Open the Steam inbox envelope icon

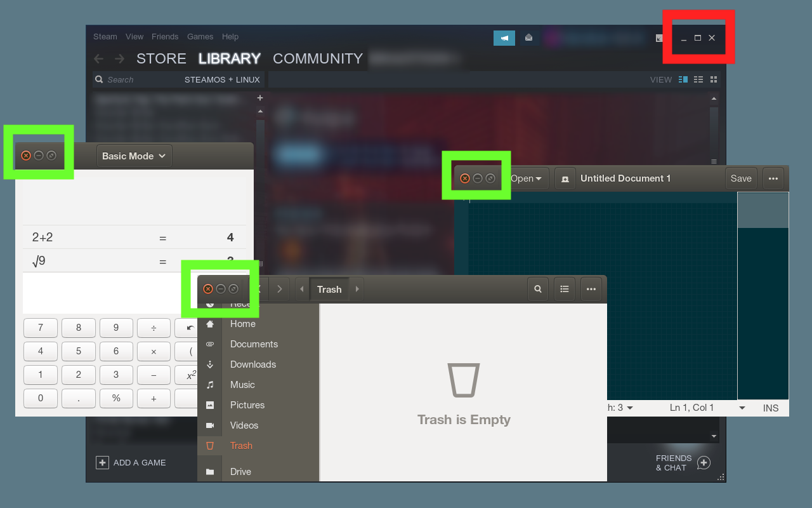point(528,38)
